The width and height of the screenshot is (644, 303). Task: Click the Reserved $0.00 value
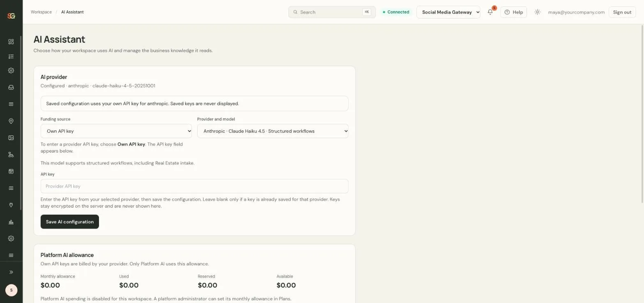pos(207,285)
